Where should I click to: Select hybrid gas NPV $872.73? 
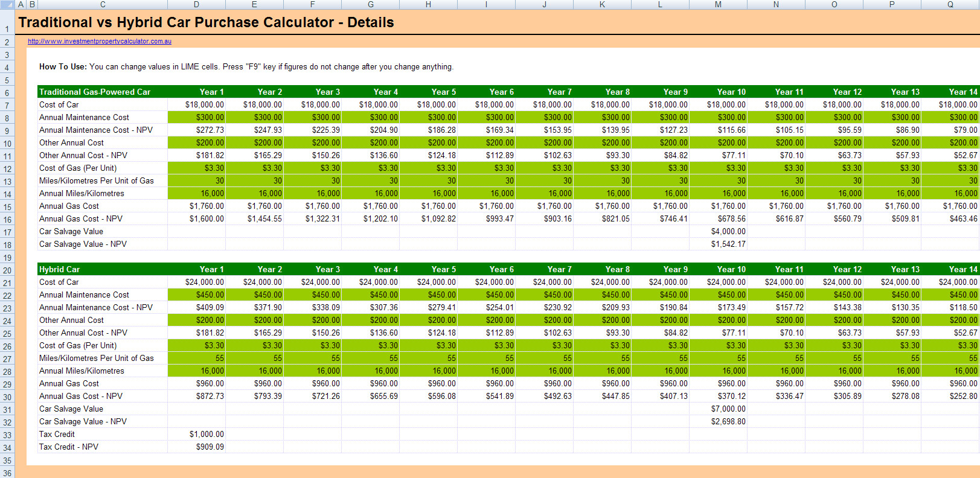pos(196,396)
